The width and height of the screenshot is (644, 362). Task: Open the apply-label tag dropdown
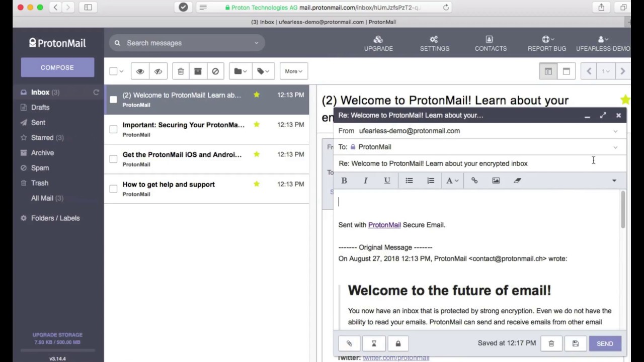pyautogui.click(x=263, y=71)
